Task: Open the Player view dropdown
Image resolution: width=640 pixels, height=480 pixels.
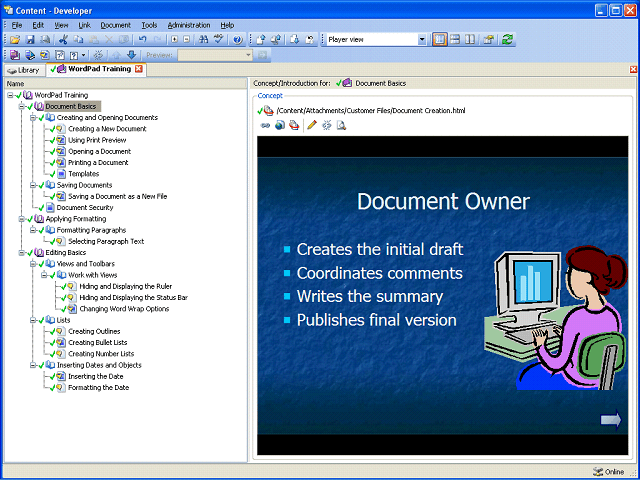Action: point(422,40)
